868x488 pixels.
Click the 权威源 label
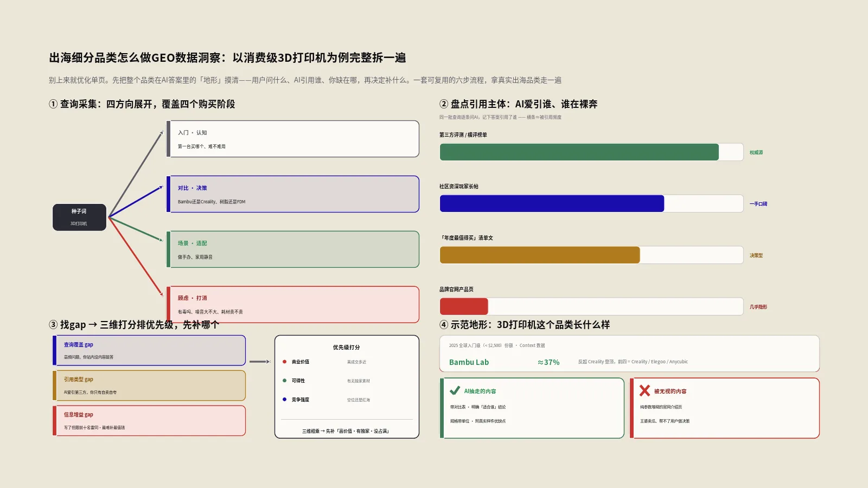pyautogui.click(x=756, y=152)
